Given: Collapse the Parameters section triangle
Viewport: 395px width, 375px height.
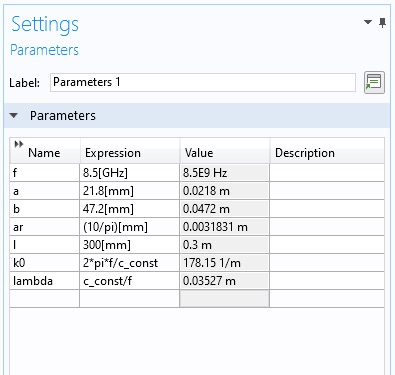Looking at the screenshot, I should tap(14, 116).
